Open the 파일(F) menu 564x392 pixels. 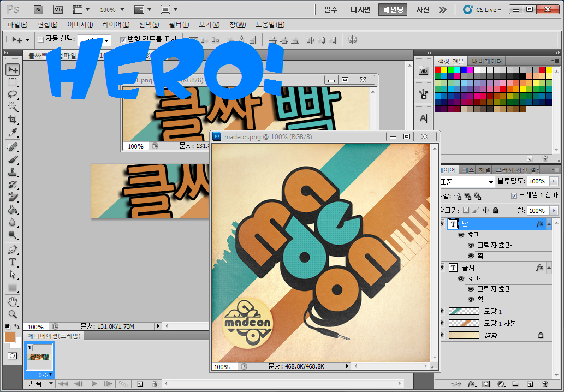(17, 25)
